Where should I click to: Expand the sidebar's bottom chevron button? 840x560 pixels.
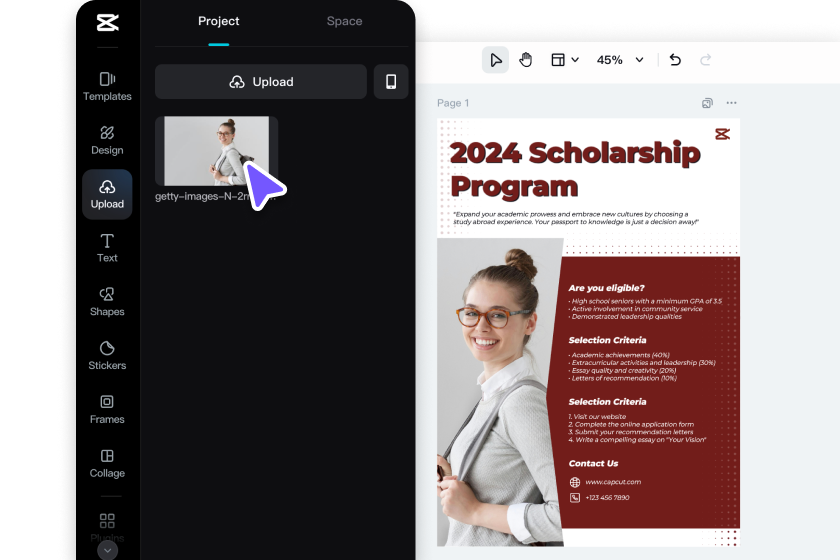107,550
